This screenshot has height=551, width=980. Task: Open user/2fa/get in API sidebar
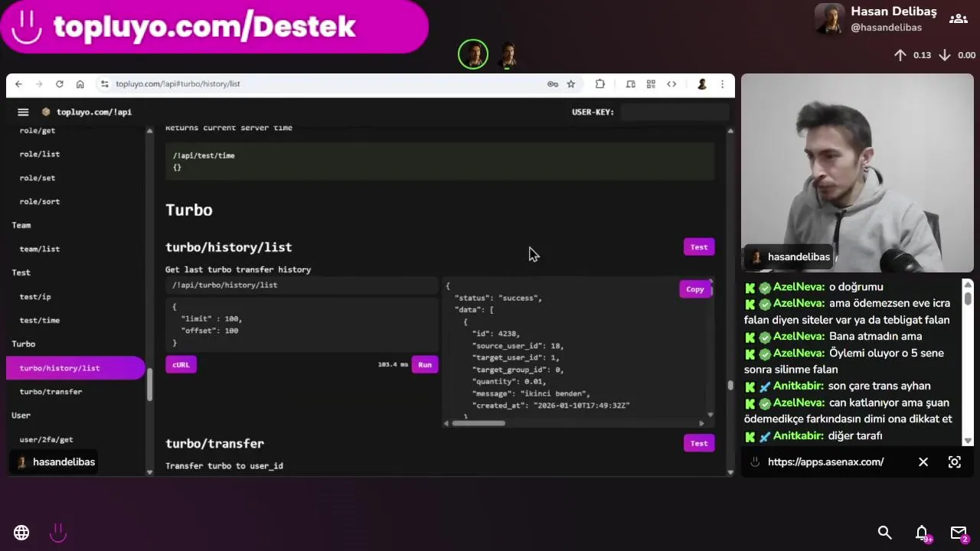coord(46,440)
